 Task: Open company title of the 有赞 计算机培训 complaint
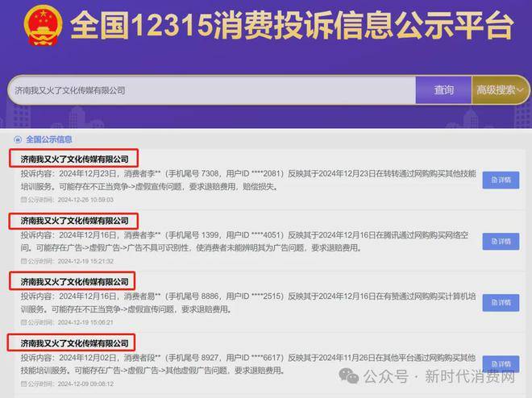pyautogui.click(x=74, y=281)
